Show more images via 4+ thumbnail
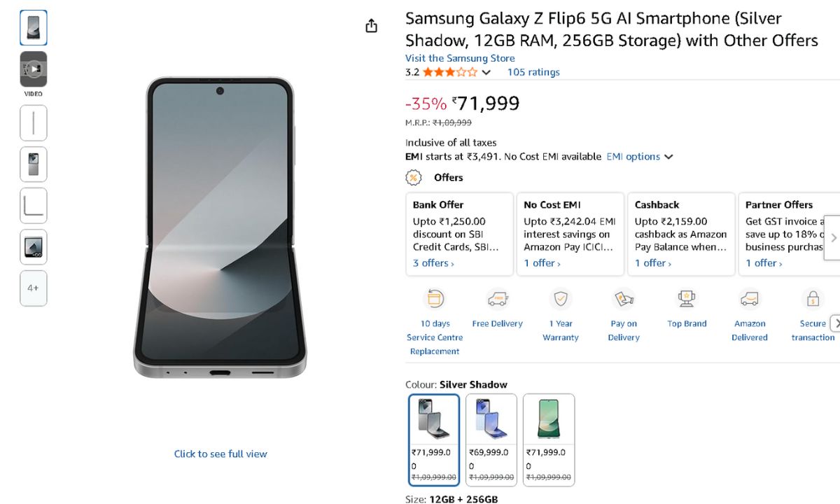Image resolution: width=840 pixels, height=504 pixels. click(34, 288)
